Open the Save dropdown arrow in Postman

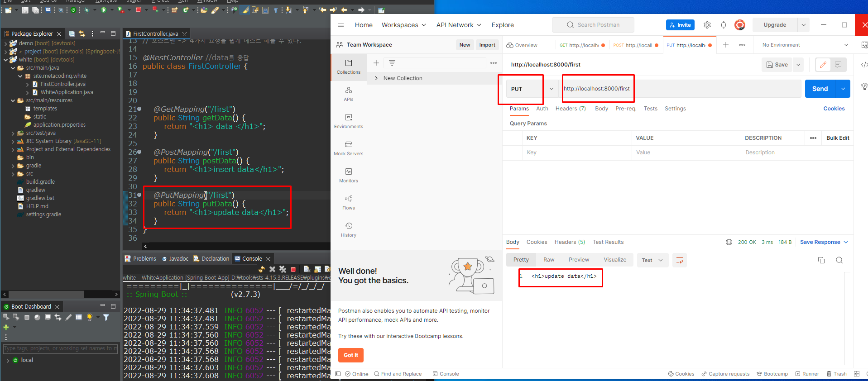(x=798, y=65)
